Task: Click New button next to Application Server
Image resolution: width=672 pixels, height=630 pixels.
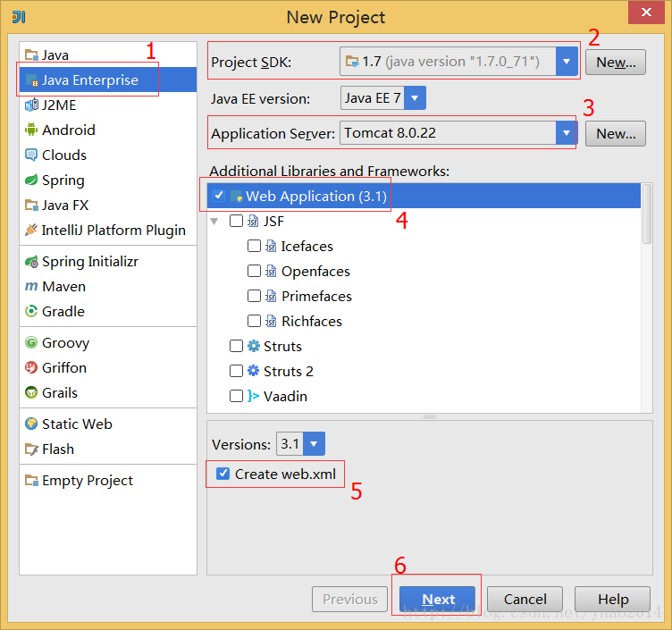Action: tap(616, 134)
